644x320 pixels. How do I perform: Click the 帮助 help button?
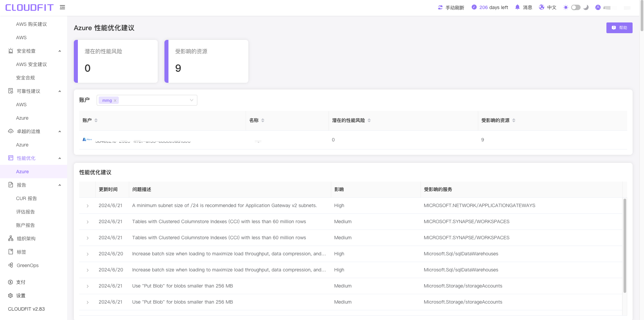click(619, 28)
